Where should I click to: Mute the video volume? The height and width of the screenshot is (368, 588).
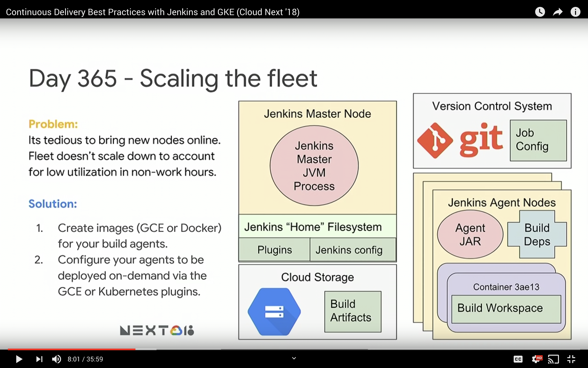click(x=57, y=359)
